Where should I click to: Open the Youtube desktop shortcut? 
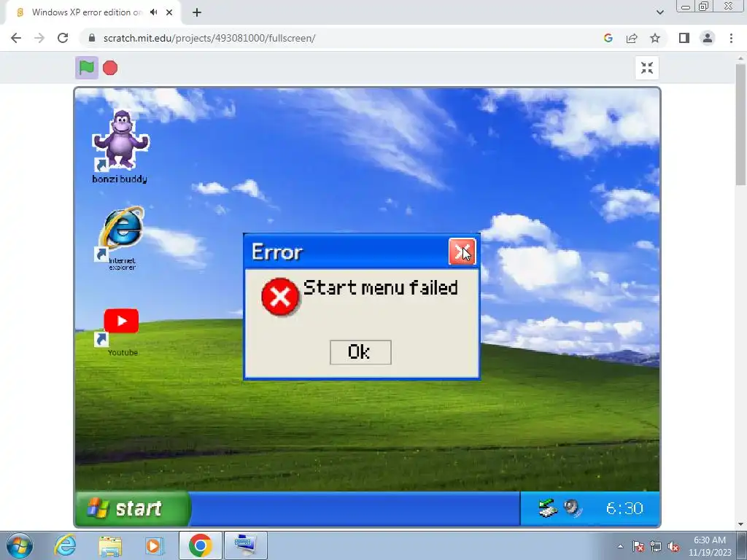pos(121,332)
